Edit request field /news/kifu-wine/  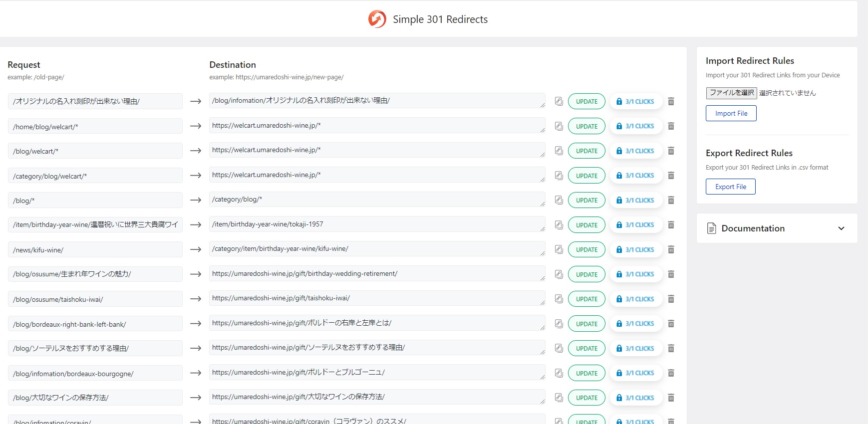pos(95,249)
